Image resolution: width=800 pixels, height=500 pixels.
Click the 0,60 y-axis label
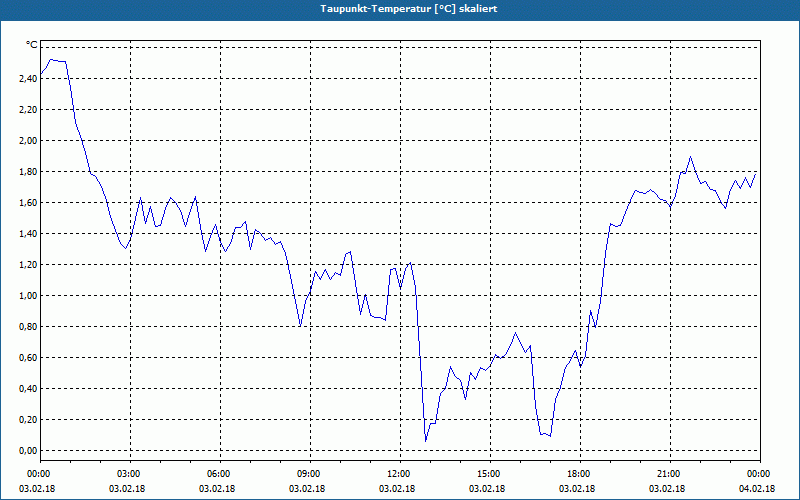click(x=28, y=358)
